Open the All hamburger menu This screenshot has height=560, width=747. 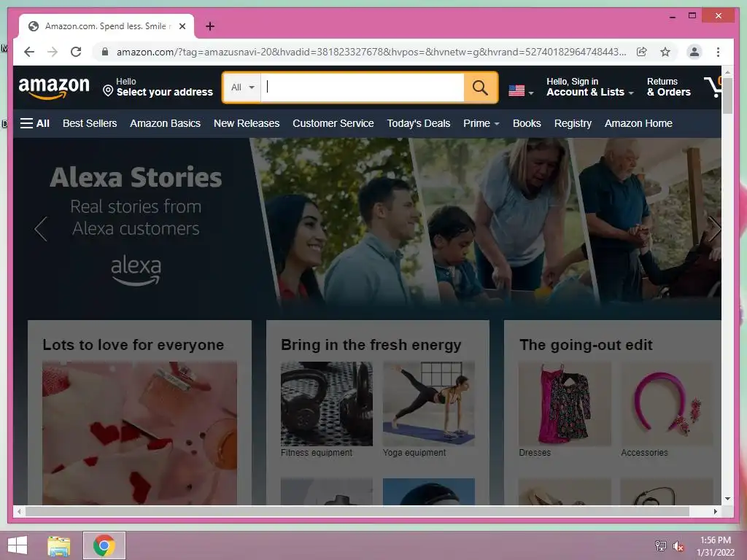pos(35,123)
